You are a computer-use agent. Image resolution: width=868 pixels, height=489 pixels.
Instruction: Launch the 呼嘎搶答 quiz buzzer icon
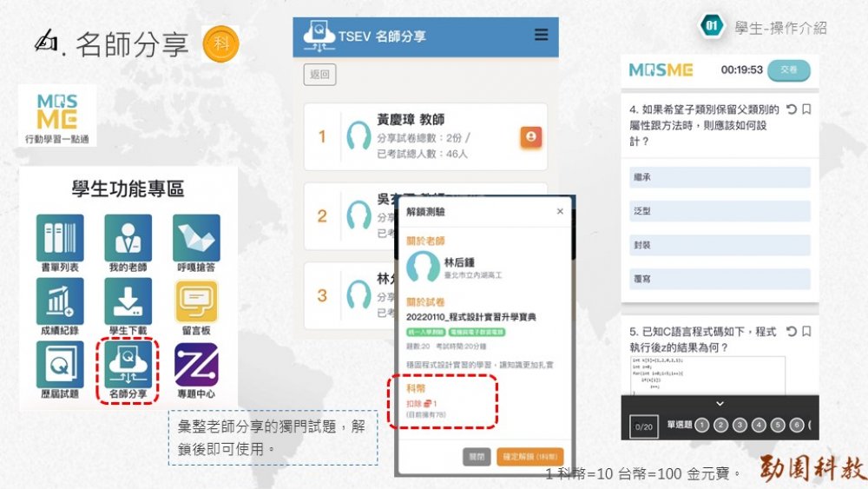196,238
